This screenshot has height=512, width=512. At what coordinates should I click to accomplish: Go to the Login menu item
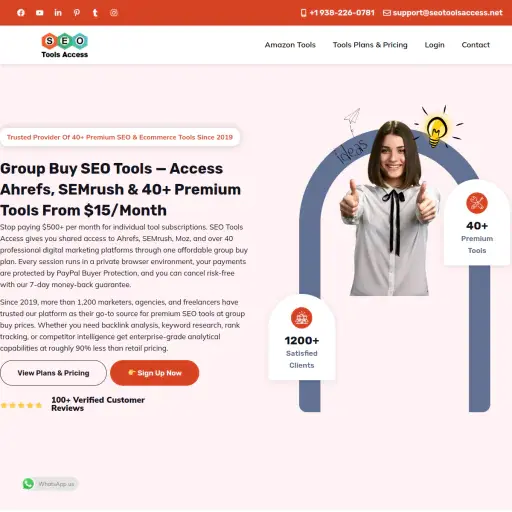[434, 45]
